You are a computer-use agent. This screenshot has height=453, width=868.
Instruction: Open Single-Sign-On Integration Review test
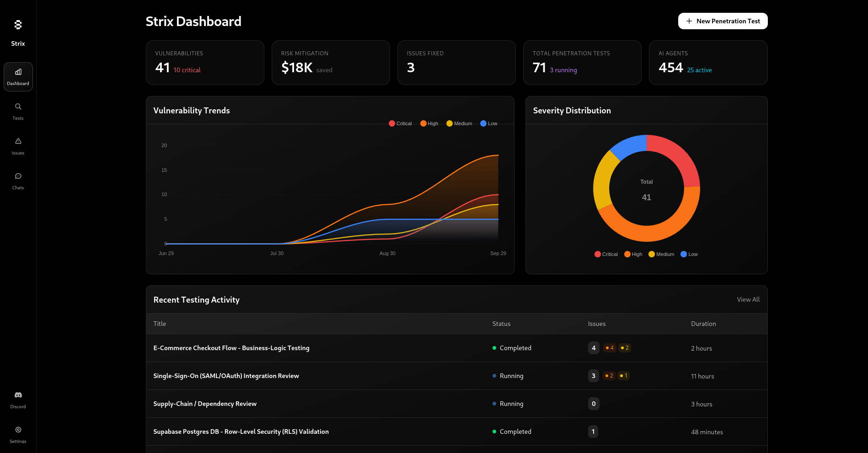[x=226, y=376]
